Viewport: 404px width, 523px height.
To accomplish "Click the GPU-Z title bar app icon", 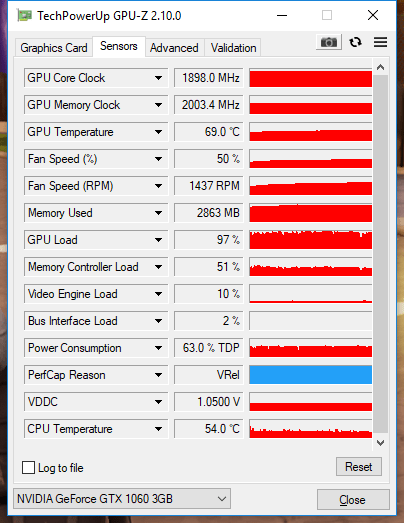I will point(25,15).
